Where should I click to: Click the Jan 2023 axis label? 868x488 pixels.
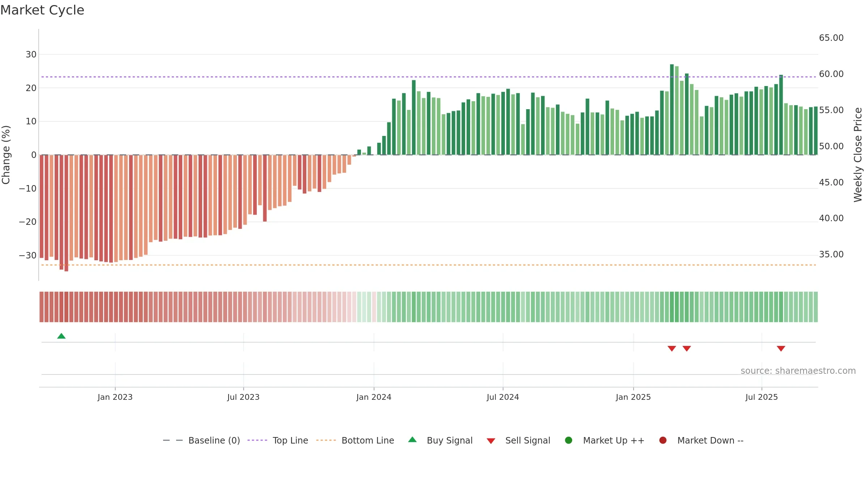click(x=115, y=397)
